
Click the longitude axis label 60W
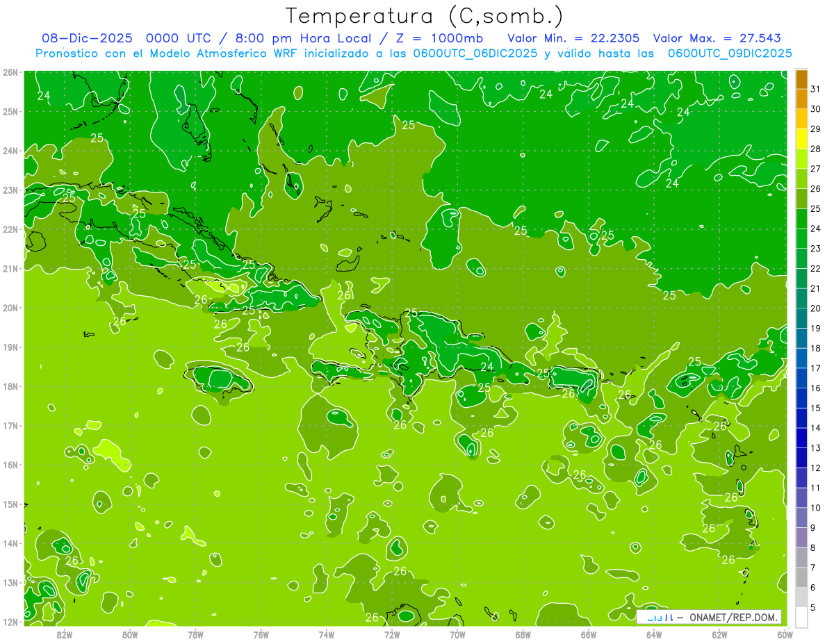click(785, 634)
